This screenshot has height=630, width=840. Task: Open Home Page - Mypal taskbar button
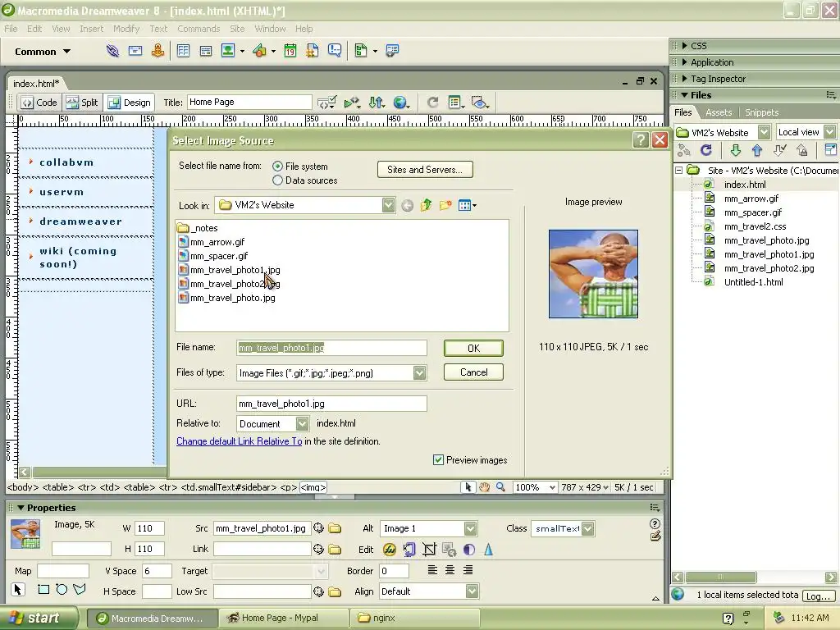point(284,619)
